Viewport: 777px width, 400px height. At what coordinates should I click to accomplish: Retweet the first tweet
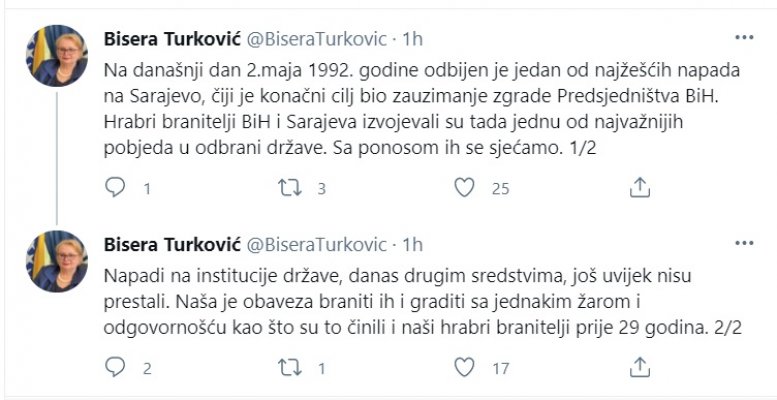tap(291, 187)
